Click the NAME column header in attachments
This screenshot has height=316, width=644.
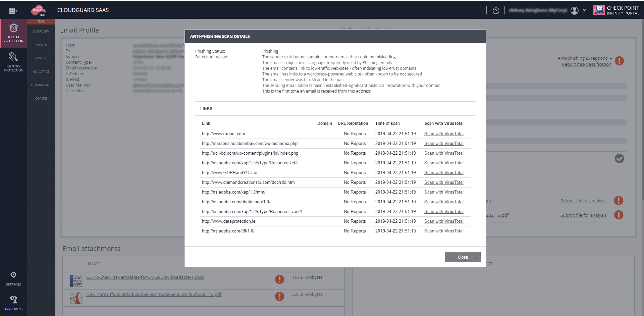coord(94,264)
